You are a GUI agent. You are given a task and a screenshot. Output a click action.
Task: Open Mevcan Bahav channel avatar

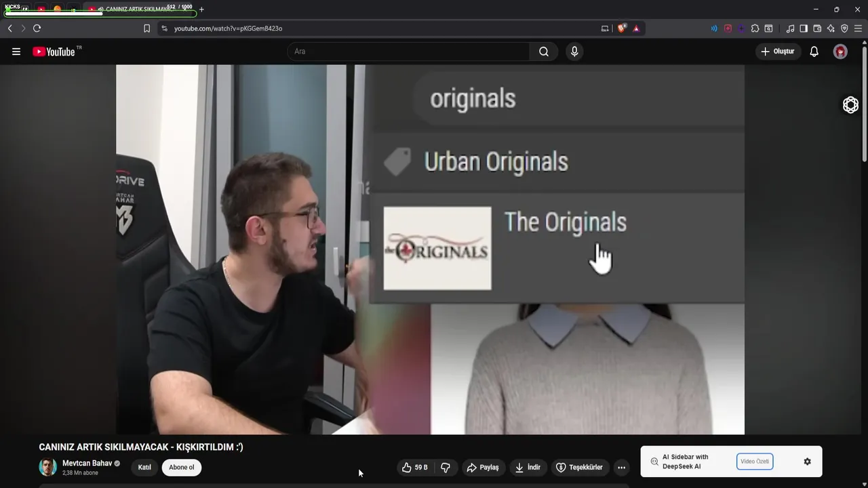47,467
